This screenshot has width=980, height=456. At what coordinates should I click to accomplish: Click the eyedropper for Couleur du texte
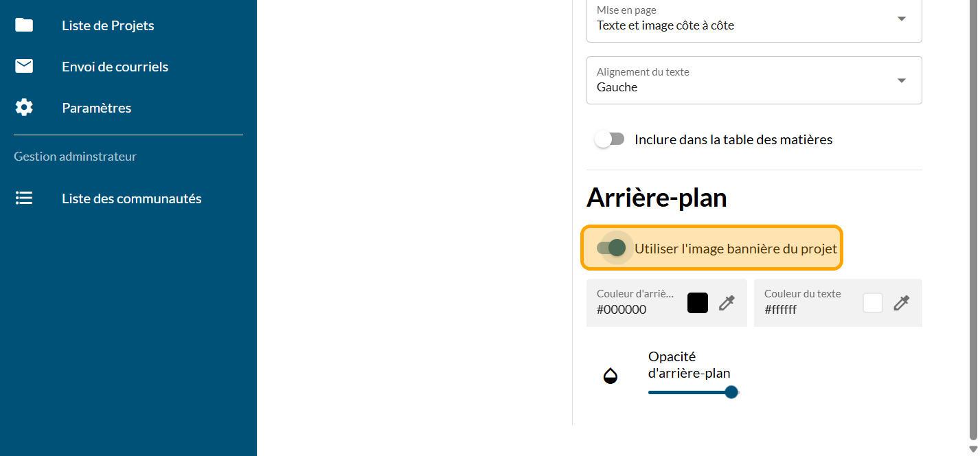(902, 303)
